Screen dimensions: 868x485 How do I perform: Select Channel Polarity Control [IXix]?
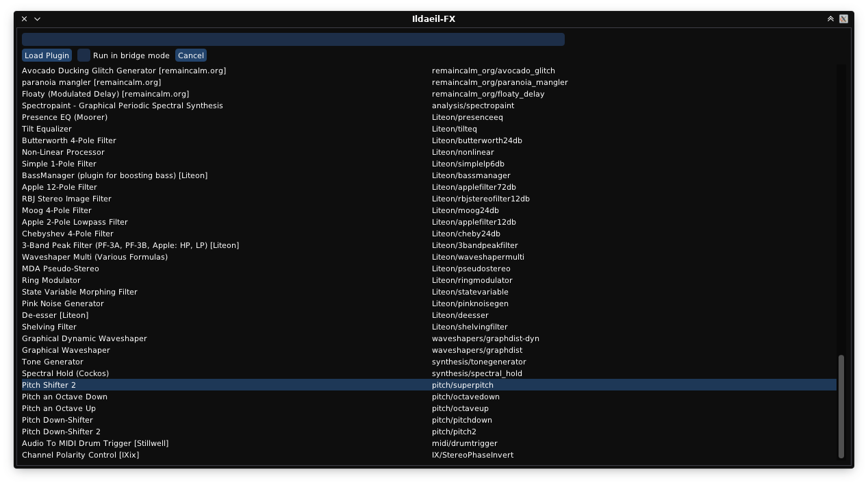pos(80,455)
